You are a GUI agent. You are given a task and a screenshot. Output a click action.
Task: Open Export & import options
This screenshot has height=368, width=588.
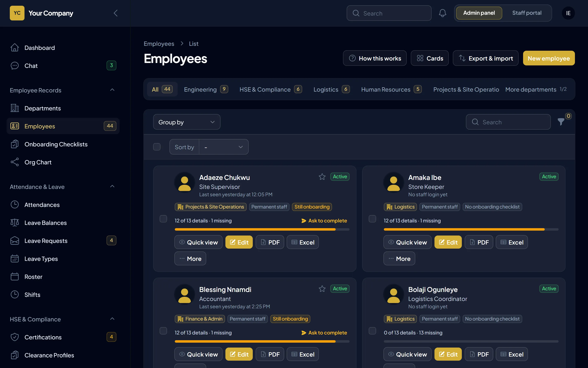point(486,58)
